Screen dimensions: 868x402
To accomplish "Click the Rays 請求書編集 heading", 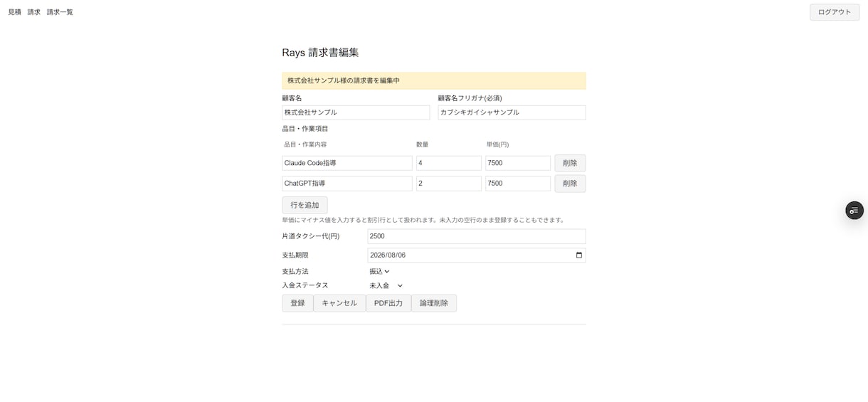I will tap(320, 53).
